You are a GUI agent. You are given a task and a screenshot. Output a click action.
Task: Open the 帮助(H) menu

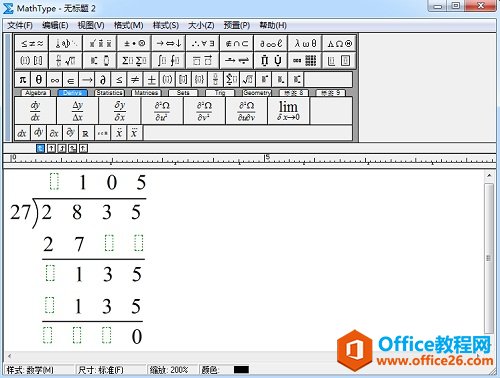click(273, 25)
